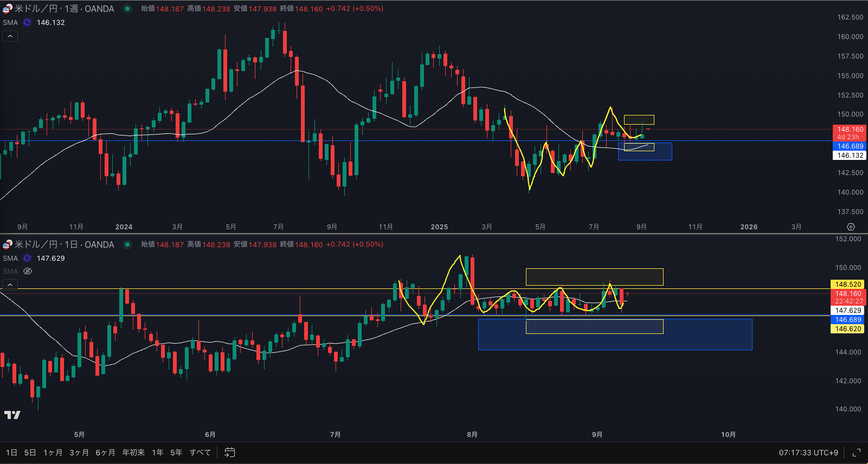Click the purple SMA icon beside 146.132
Image resolution: width=868 pixels, height=464 pixels.
(27, 22)
